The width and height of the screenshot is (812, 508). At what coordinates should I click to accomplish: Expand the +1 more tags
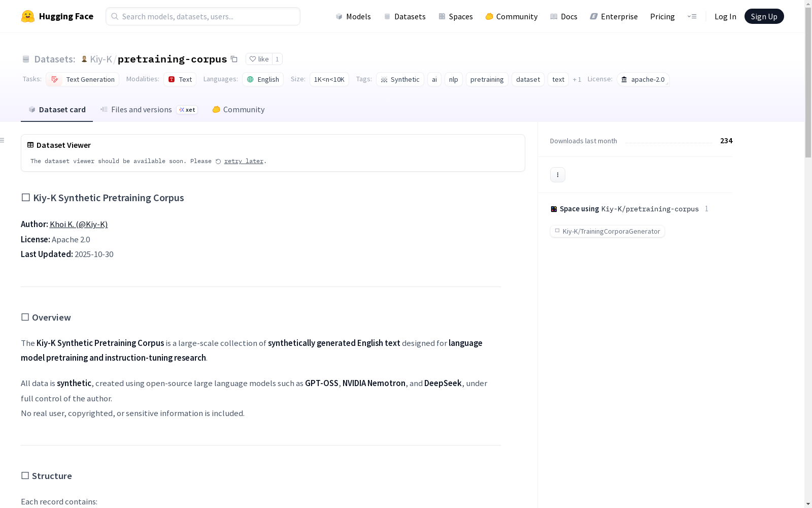point(577,79)
